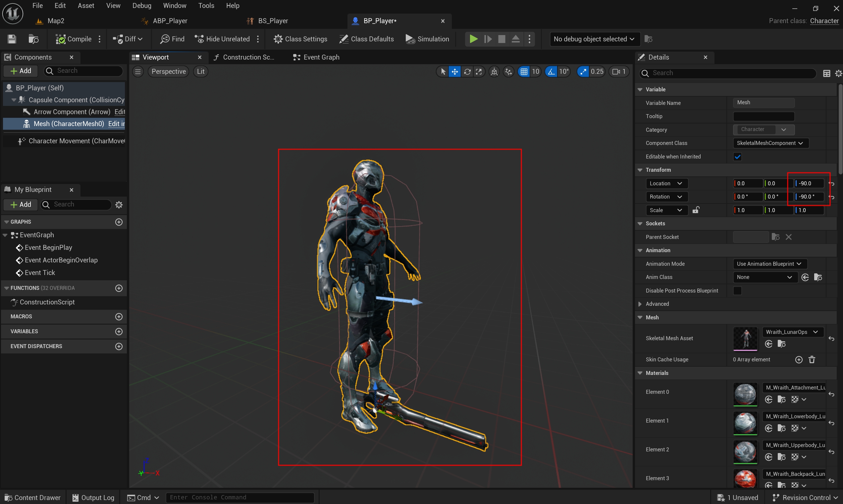
Task: Click the Skeletal Mesh Asset thumbnail
Action: pos(745,339)
